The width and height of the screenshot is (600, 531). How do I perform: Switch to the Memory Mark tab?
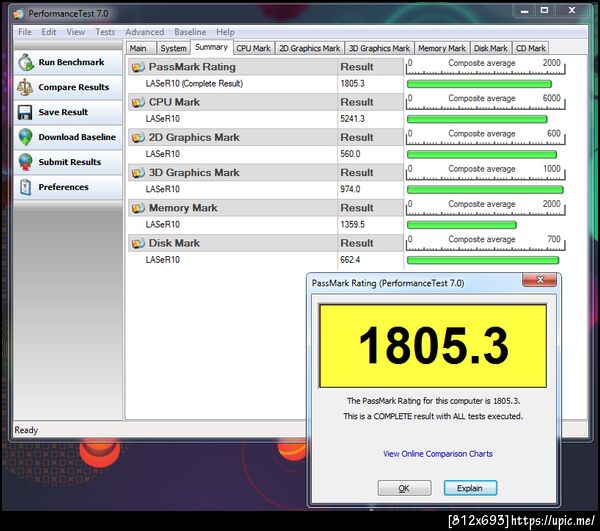click(442, 48)
